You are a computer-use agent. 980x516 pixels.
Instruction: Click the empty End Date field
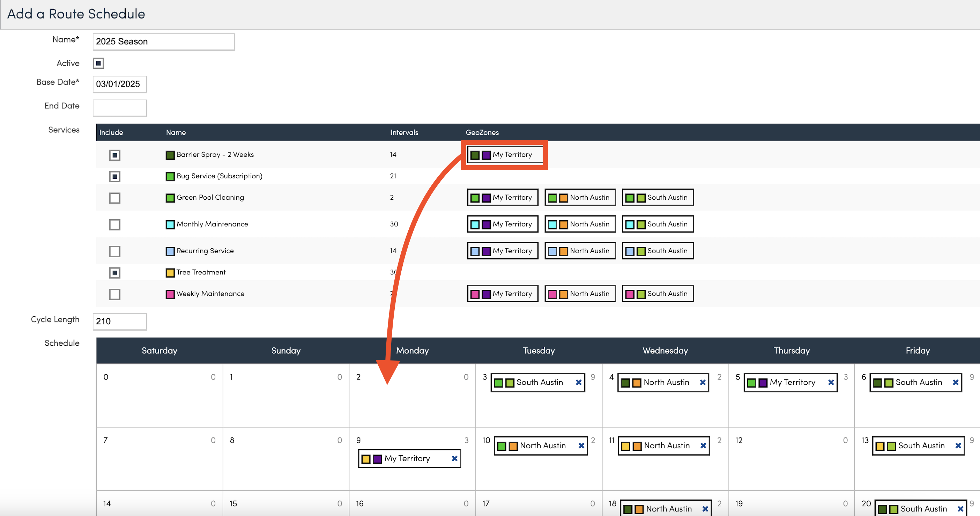click(119, 108)
